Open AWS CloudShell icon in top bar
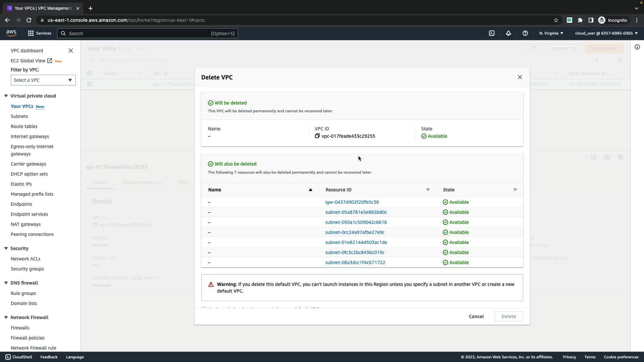The height and width of the screenshot is (362, 644). (492, 33)
